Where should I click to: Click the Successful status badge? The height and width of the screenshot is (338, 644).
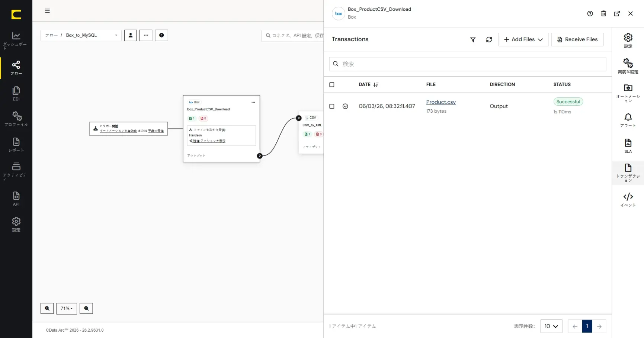click(568, 102)
